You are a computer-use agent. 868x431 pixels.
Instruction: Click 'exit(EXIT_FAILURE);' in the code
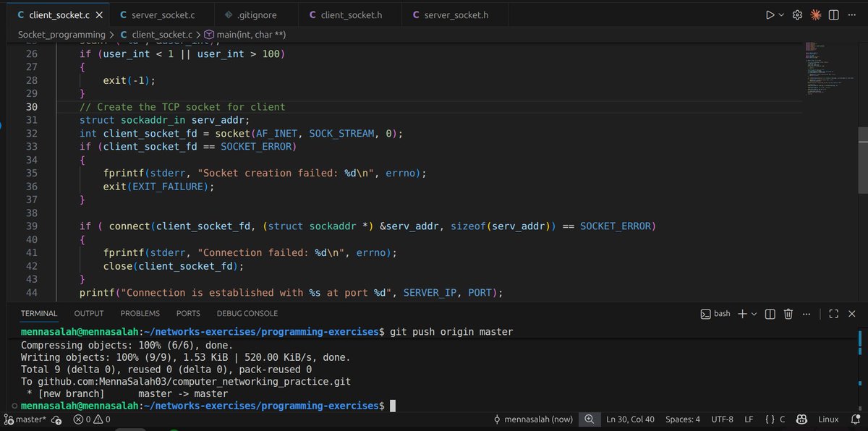coord(159,187)
